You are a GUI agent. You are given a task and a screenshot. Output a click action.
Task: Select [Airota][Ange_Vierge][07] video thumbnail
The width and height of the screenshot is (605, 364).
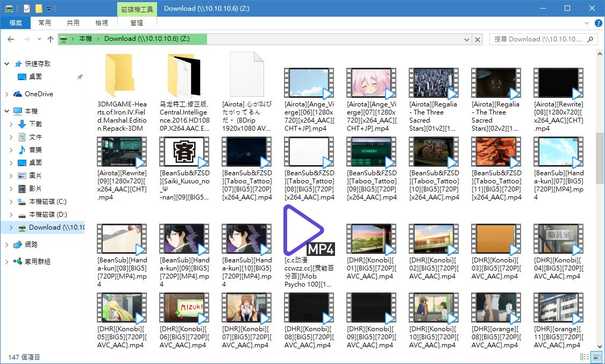(x=371, y=83)
